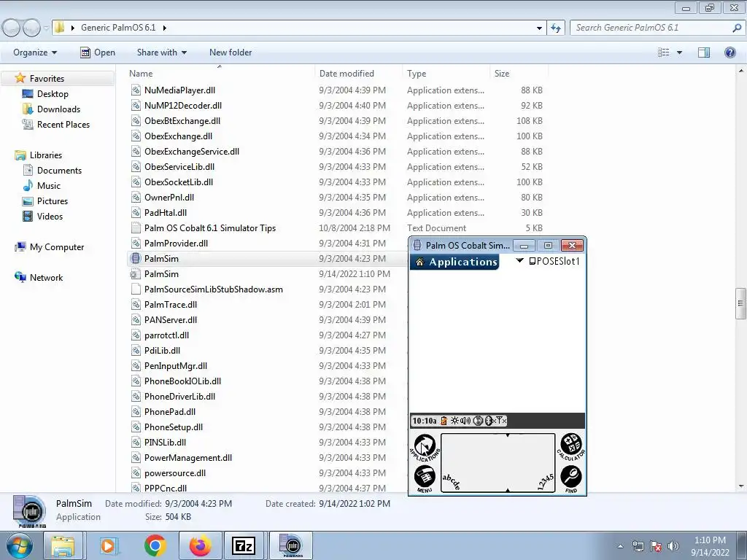Screen dimensions: 747x560
Task: Click the PalmSim application file icon
Action: (136, 259)
